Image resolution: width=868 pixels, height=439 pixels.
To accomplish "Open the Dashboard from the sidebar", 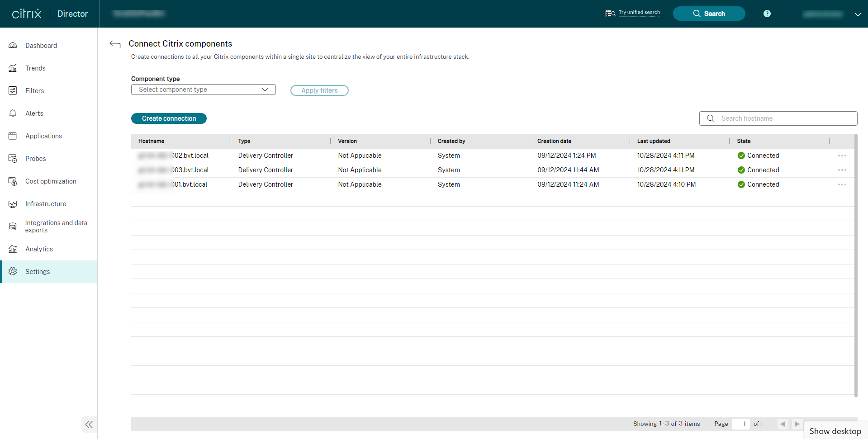I will click(x=41, y=45).
